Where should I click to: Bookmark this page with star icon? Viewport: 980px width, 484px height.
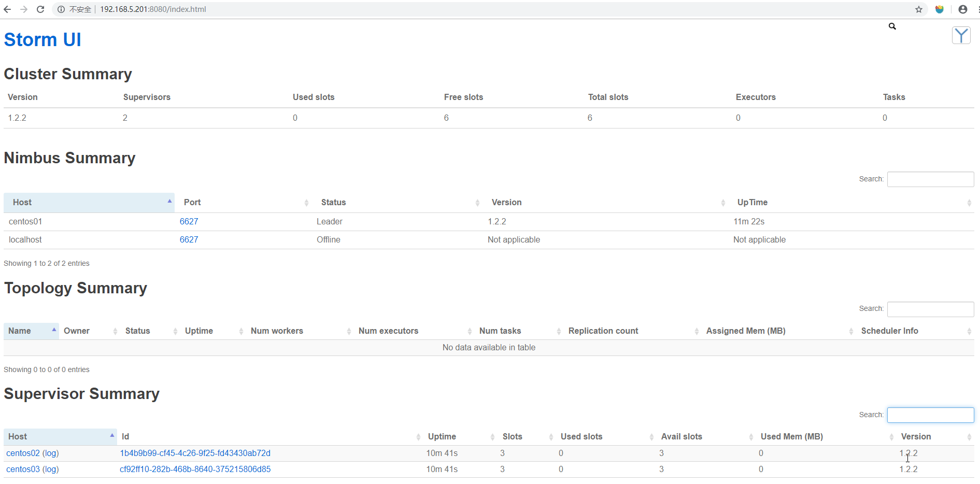[919, 9]
